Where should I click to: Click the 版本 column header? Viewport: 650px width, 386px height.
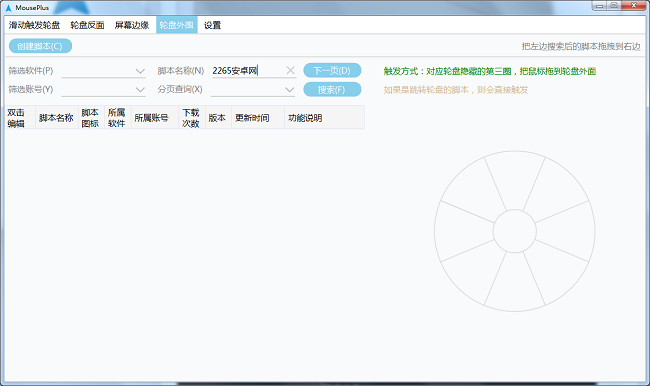click(x=218, y=118)
